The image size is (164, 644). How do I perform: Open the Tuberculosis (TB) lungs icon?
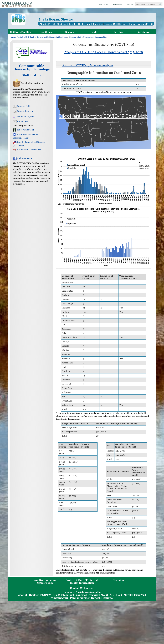[x=14, y=130]
